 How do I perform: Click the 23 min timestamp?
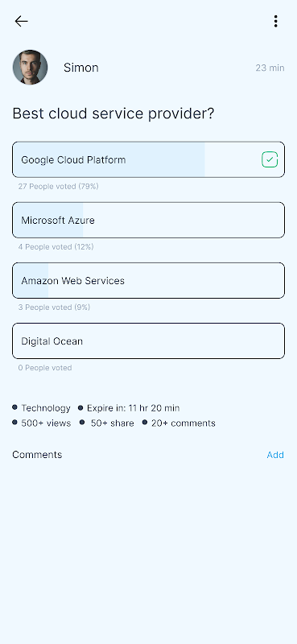click(270, 68)
